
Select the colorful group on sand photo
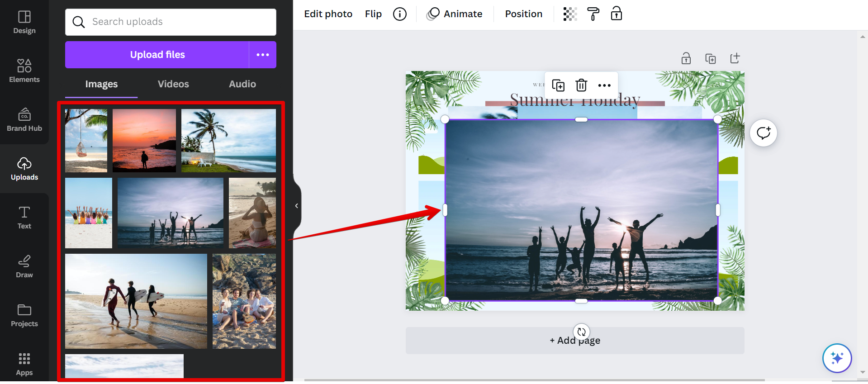[x=89, y=213]
